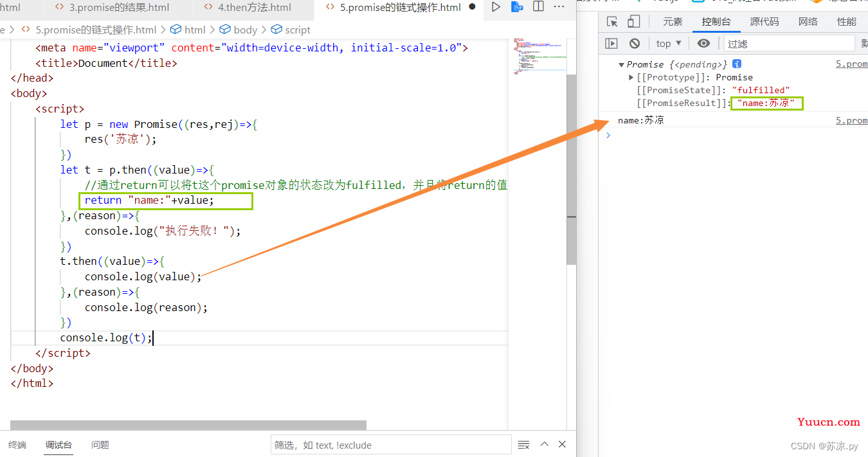Maximize the bottom panel with the chevron

click(545, 444)
